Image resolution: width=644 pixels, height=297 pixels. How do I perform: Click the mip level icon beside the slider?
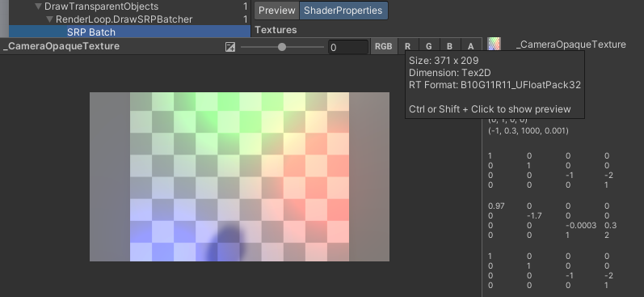click(x=230, y=47)
